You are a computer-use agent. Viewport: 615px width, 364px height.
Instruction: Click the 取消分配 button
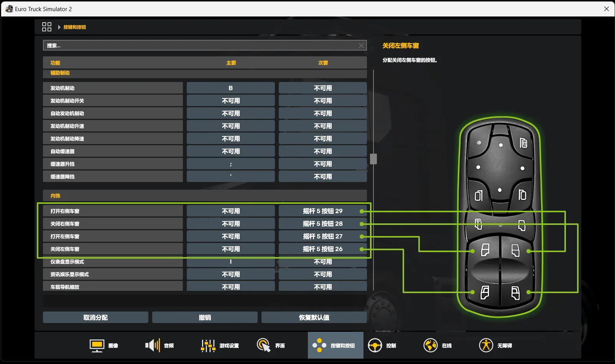[95, 317]
